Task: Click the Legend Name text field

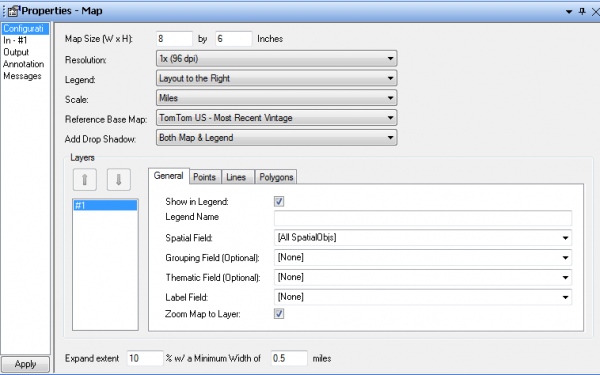Action: (423, 218)
